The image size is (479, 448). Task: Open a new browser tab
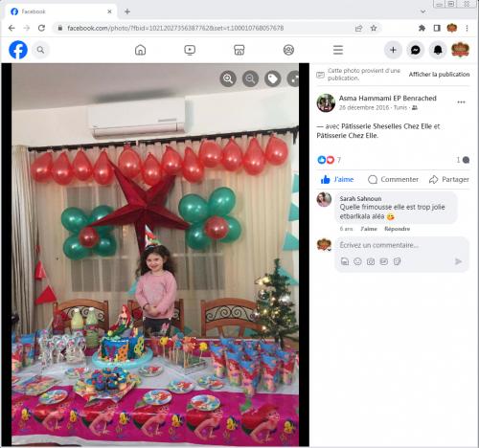pos(127,11)
